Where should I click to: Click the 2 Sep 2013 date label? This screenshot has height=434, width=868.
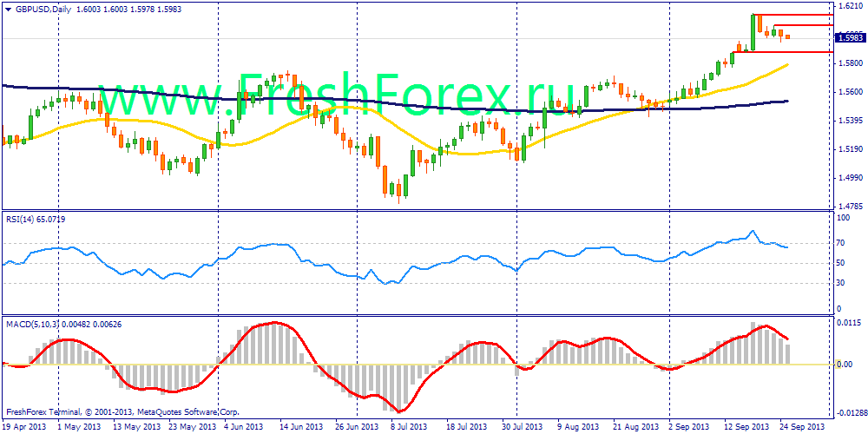(688, 427)
